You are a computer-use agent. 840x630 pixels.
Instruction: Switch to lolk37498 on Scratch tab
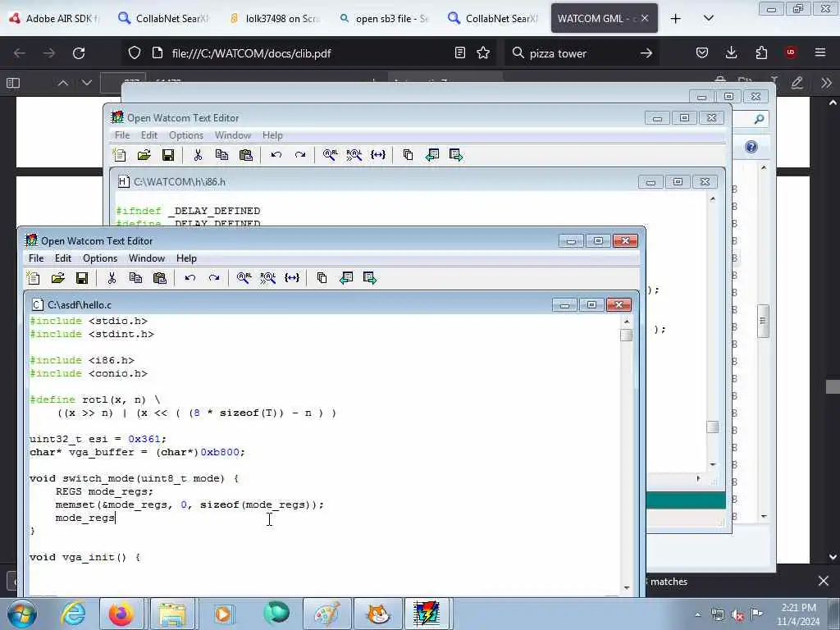pos(276,18)
